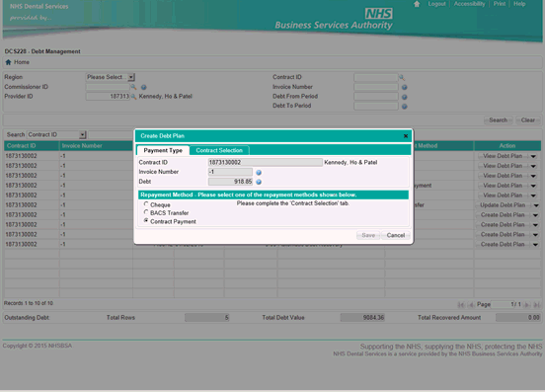The image size is (545, 392).
Task: Switch to the Payment Type tab
Action: 163,150
